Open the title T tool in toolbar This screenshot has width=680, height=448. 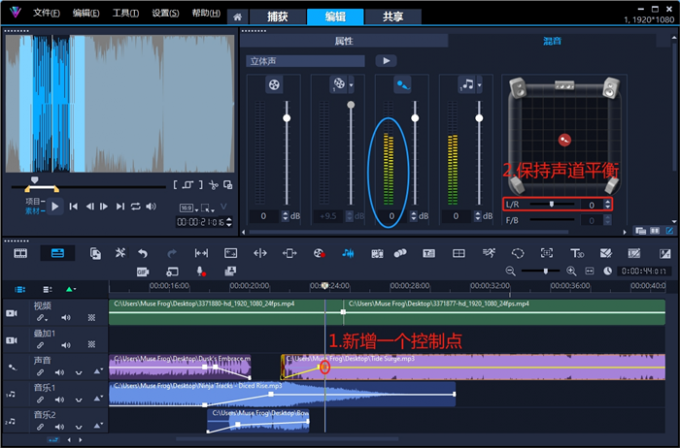[x=576, y=253]
